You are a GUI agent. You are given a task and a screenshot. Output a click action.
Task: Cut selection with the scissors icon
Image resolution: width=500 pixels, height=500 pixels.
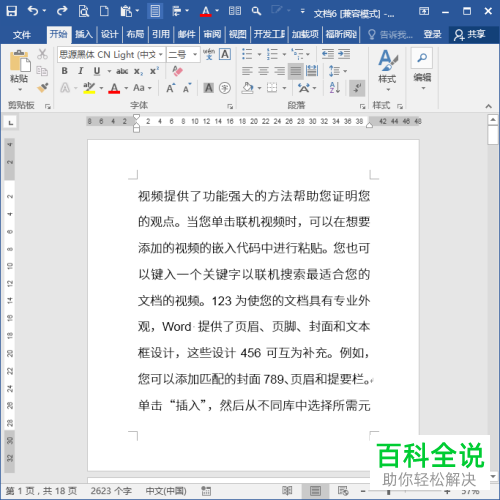42,54
